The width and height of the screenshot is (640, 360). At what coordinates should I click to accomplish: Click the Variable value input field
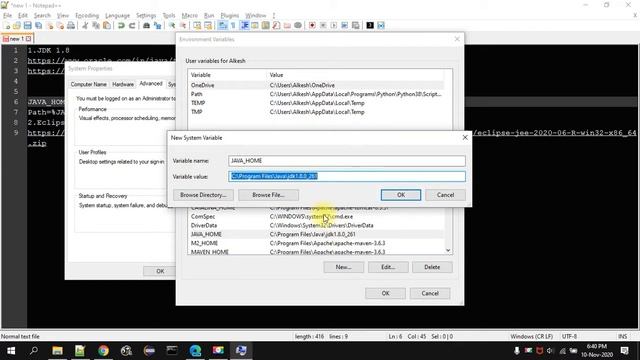tap(347, 176)
